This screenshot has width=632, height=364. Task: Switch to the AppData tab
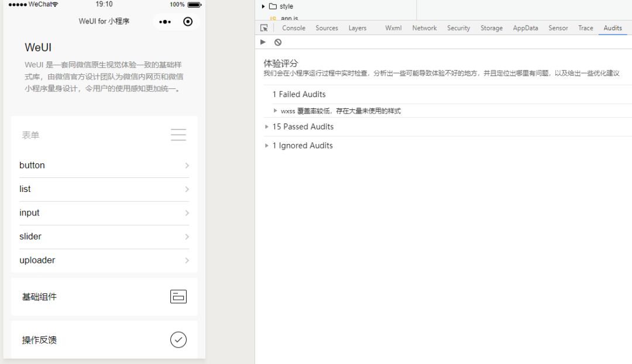point(525,28)
